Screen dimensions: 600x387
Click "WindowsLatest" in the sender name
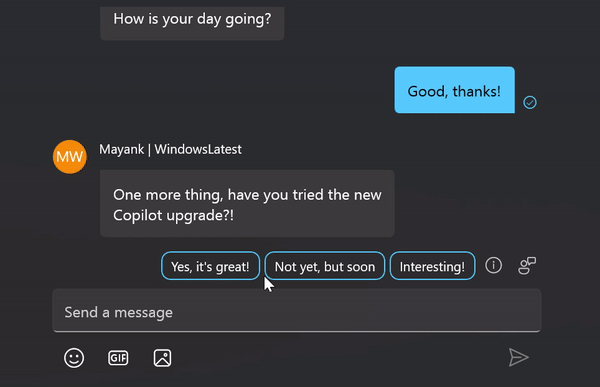pyautogui.click(x=198, y=149)
